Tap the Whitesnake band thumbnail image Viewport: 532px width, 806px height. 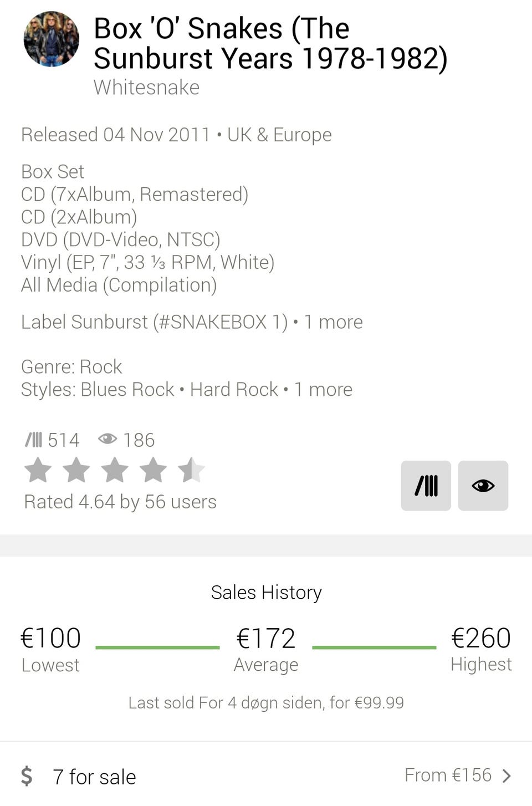[51, 39]
